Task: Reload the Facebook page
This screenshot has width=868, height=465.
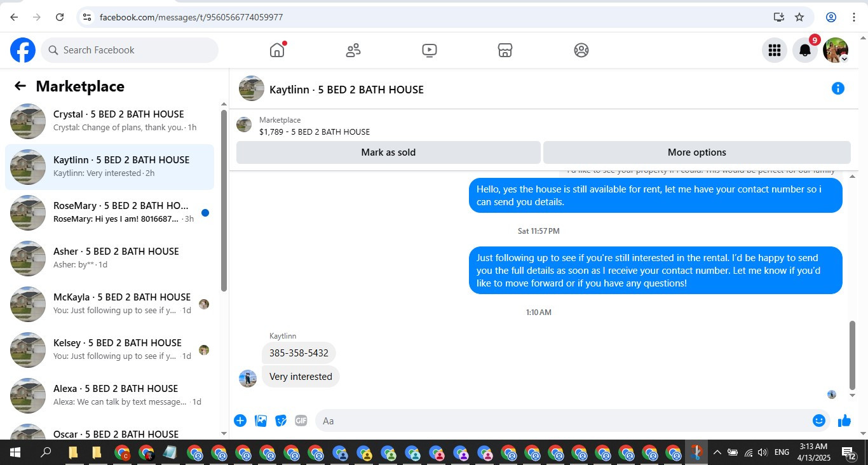Action: [60, 17]
